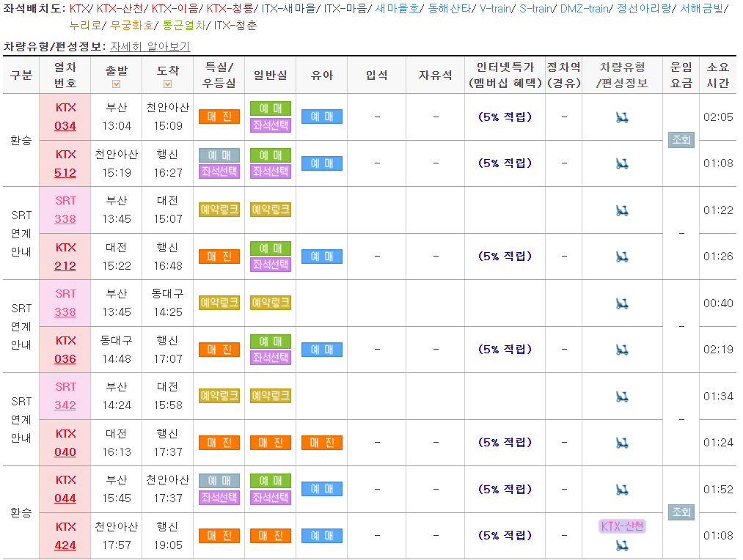Open train number 040 link
Viewport: 743px width, 560px height.
65,452
